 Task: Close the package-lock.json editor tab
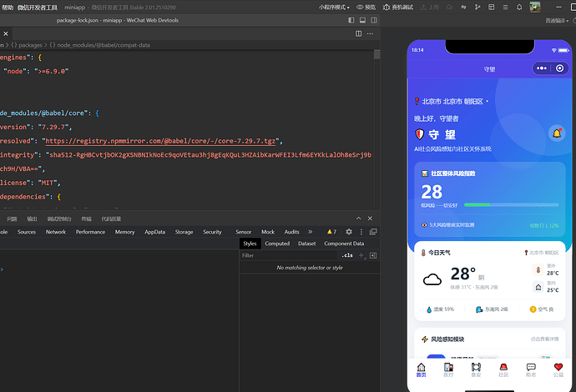click(x=6, y=33)
